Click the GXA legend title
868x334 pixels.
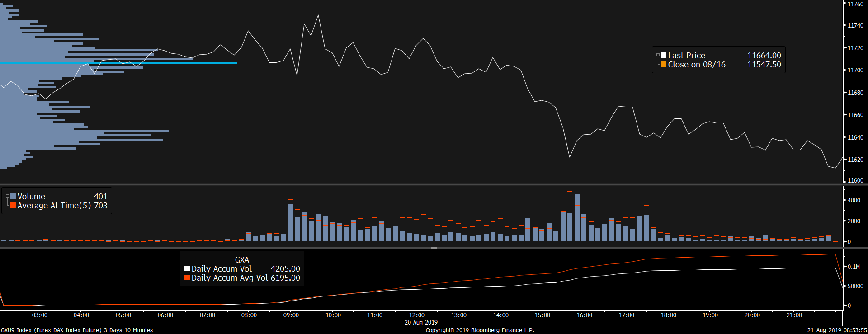click(x=242, y=260)
